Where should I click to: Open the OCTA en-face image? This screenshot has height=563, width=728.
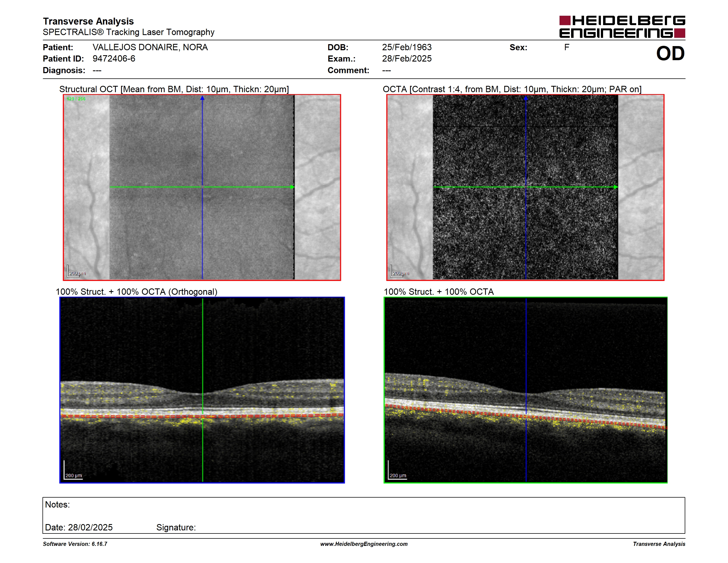click(x=525, y=187)
